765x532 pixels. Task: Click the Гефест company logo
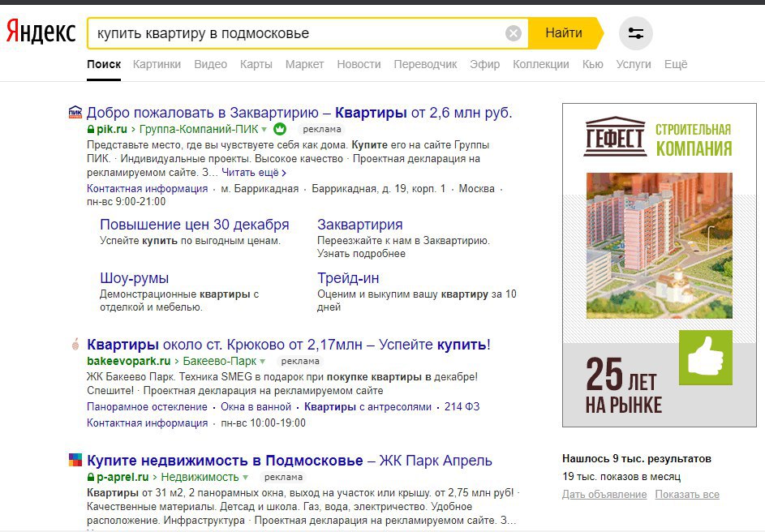[615, 136]
